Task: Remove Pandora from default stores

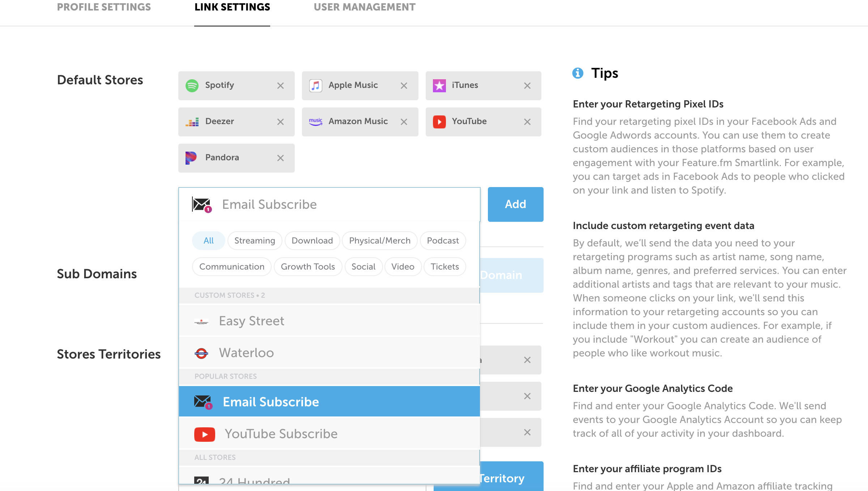Action: click(x=280, y=158)
